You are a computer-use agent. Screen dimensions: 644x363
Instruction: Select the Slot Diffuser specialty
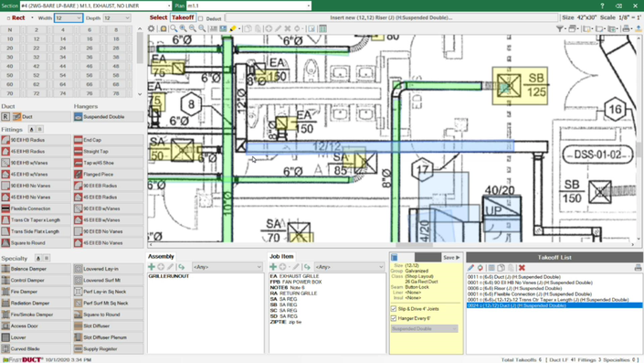pos(109,326)
